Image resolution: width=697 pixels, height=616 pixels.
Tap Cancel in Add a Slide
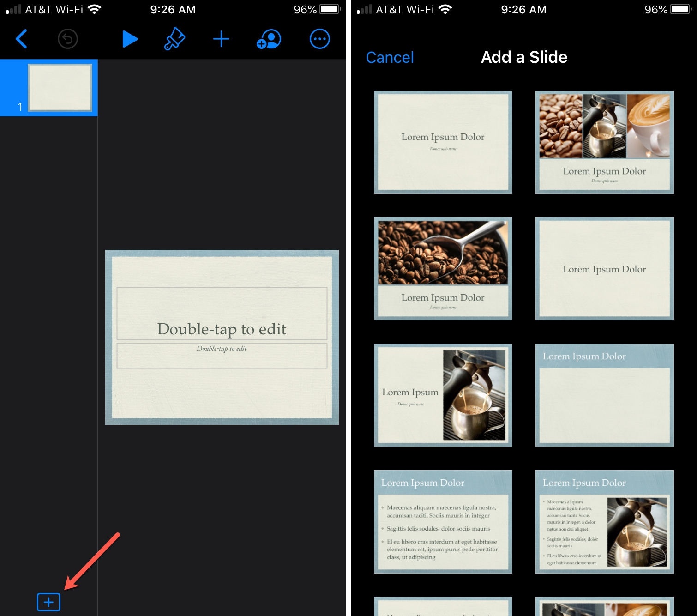(x=390, y=57)
